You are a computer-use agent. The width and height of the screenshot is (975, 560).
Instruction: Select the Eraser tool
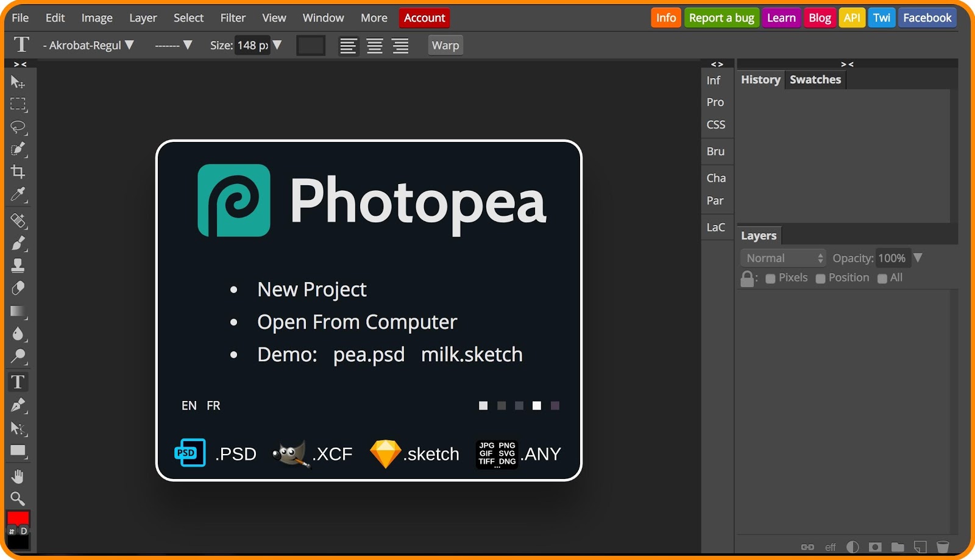(x=18, y=288)
